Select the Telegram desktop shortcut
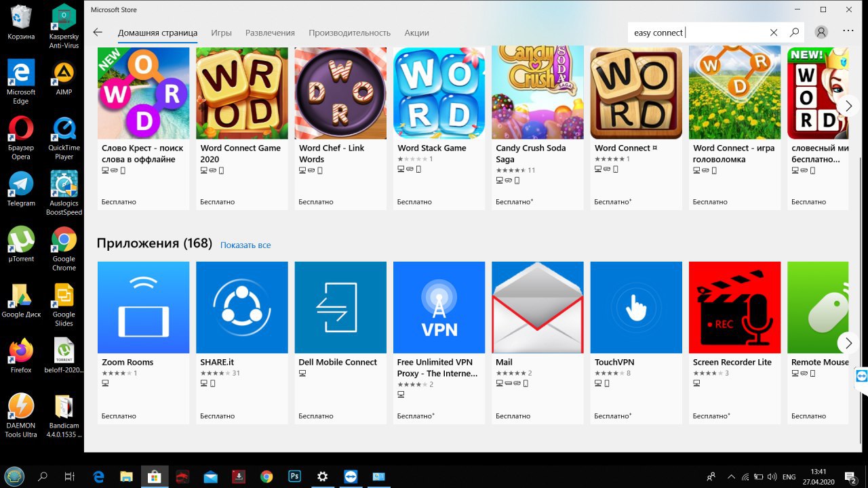 21,189
